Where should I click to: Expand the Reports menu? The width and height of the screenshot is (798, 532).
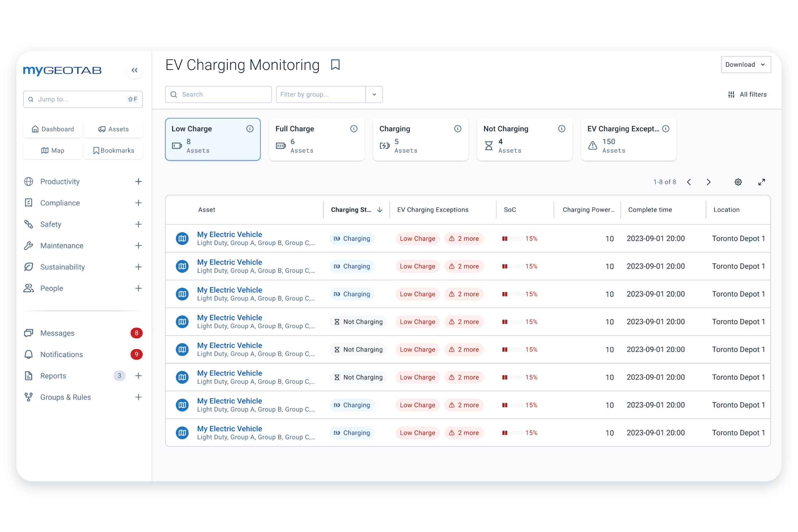coord(138,376)
